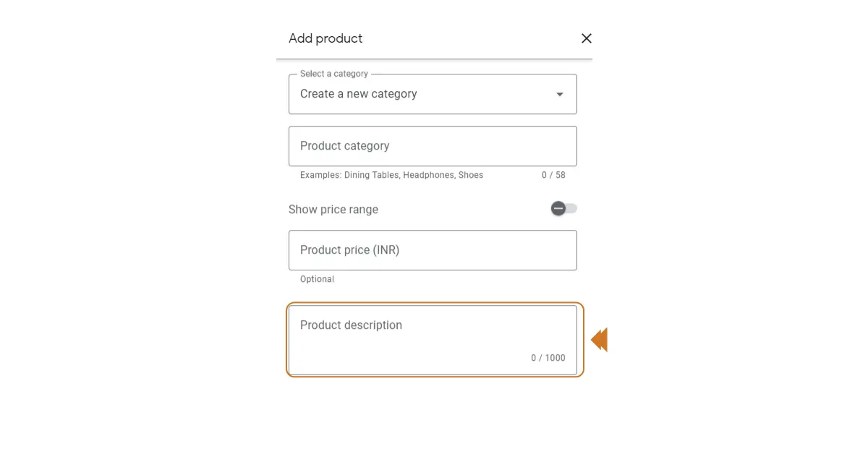This screenshot has height=454, width=868.
Task: Click the "Examples: Dining Tables, Headphones, Shoes" hint
Action: 391,175
